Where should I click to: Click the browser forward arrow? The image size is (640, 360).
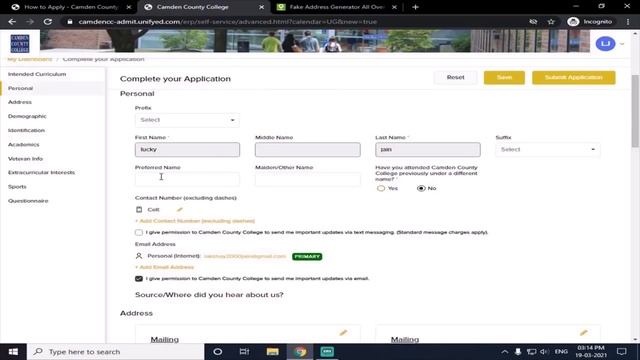point(30,22)
